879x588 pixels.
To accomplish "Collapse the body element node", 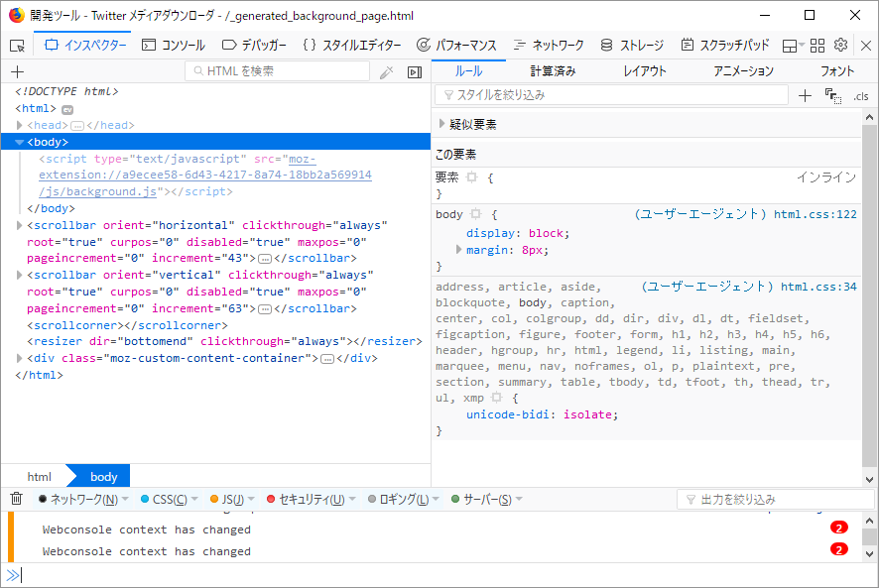I will [20, 142].
